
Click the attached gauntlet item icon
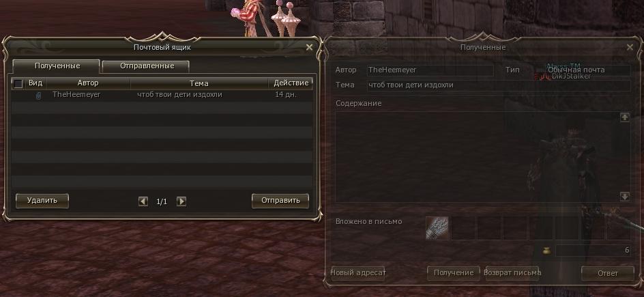[437, 228]
